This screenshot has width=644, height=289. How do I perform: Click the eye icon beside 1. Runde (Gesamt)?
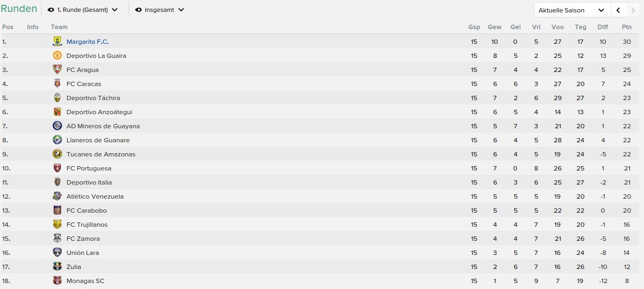pyautogui.click(x=51, y=10)
